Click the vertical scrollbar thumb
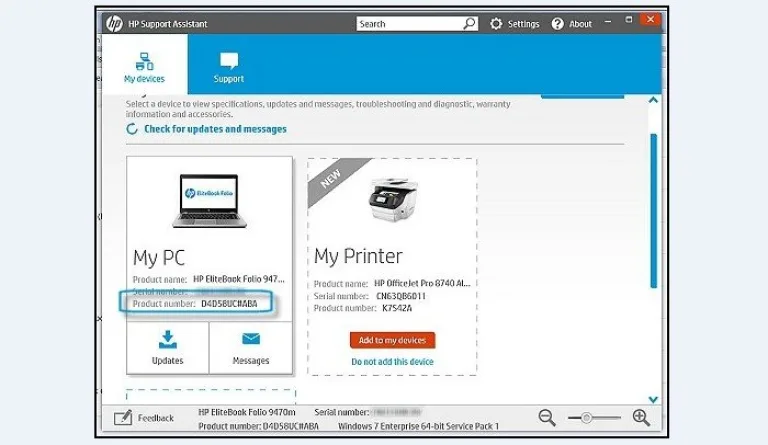The height and width of the screenshot is (445, 768). pos(653,211)
